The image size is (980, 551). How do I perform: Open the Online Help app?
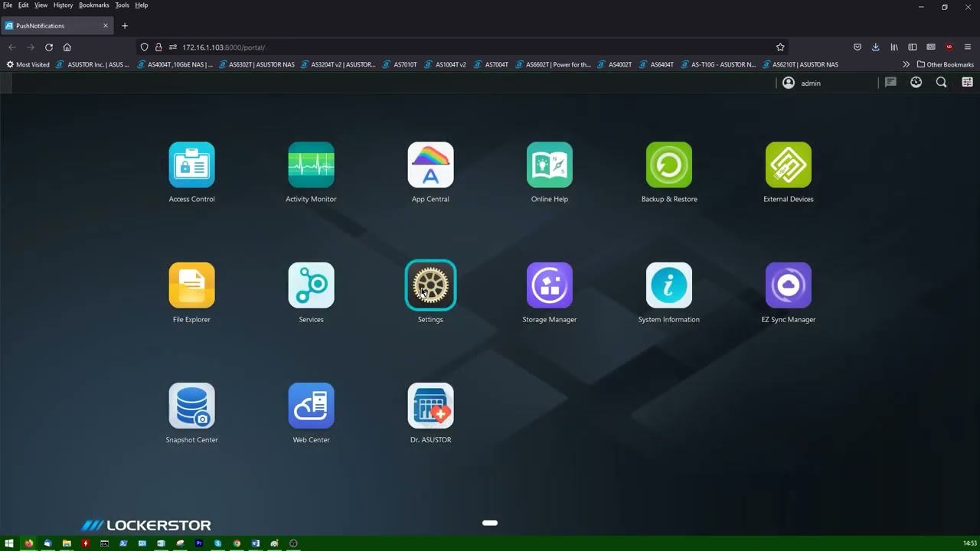[550, 165]
